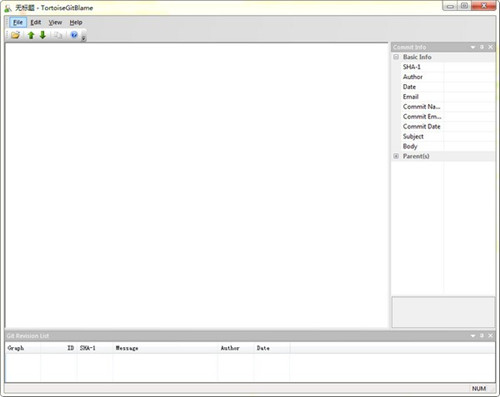The height and width of the screenshot is (397, 500).
Task: Open Commit Info panel position dropdown arrow
Action: tap(473, 47)
